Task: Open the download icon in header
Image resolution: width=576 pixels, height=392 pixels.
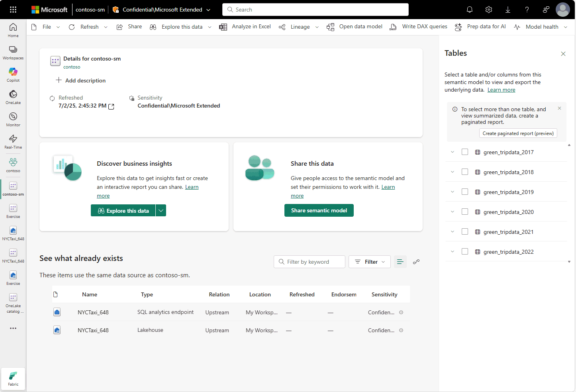Action: [x=508, y=10]
